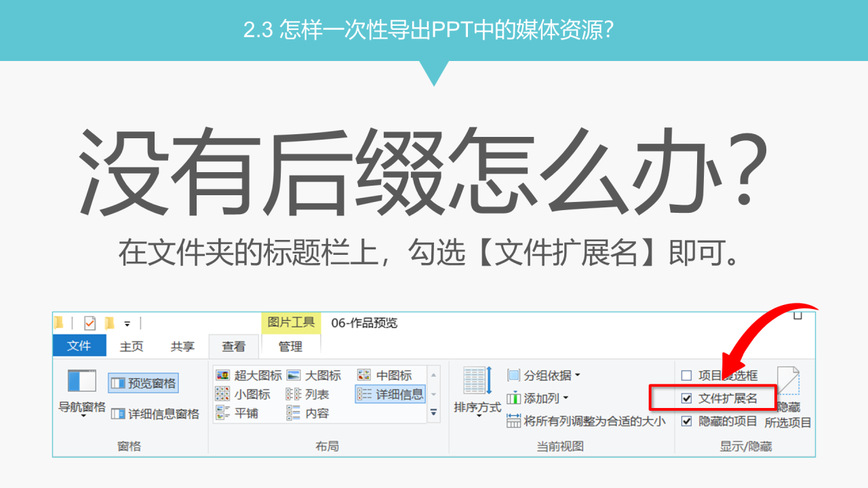
Task: Select 列表 list layout
Action: (x=308, y=394)
